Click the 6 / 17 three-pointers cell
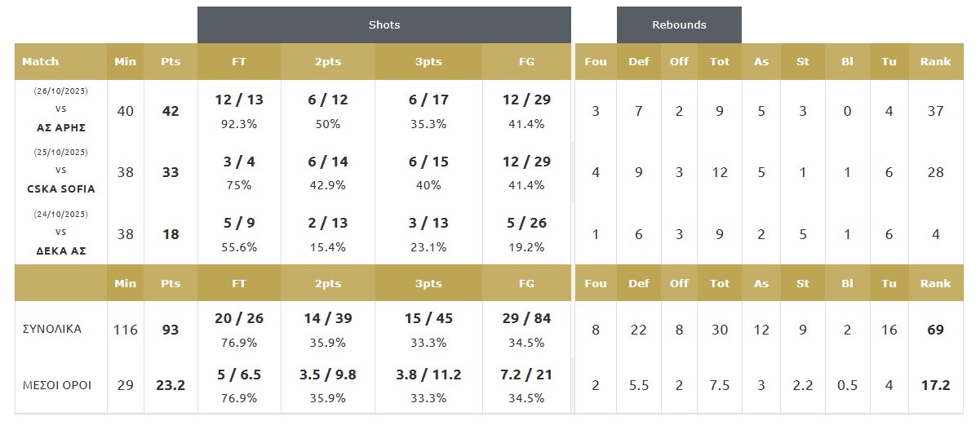This screenshot has width=980, height=430. (x=428, y=100)
